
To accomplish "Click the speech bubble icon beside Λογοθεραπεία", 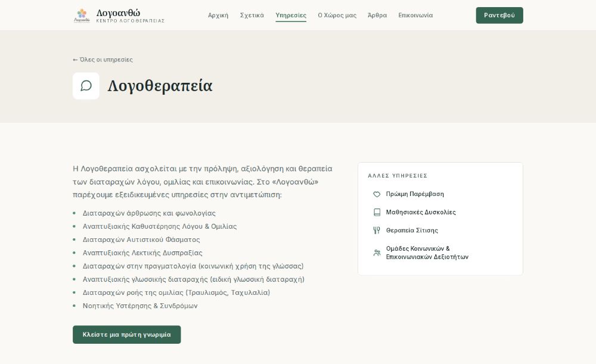I will (x=86, y=86).
